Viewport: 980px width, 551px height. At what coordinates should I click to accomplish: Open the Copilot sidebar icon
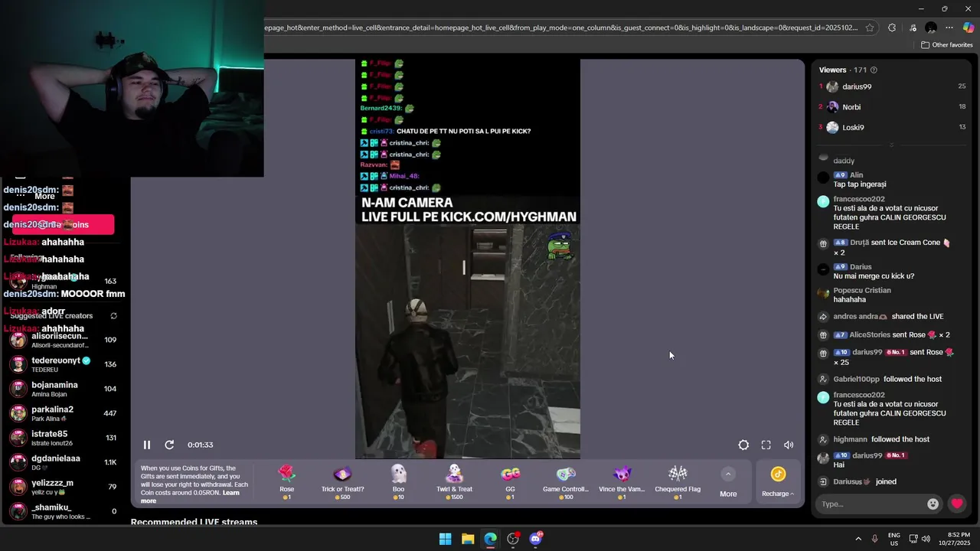coord(969,28)
